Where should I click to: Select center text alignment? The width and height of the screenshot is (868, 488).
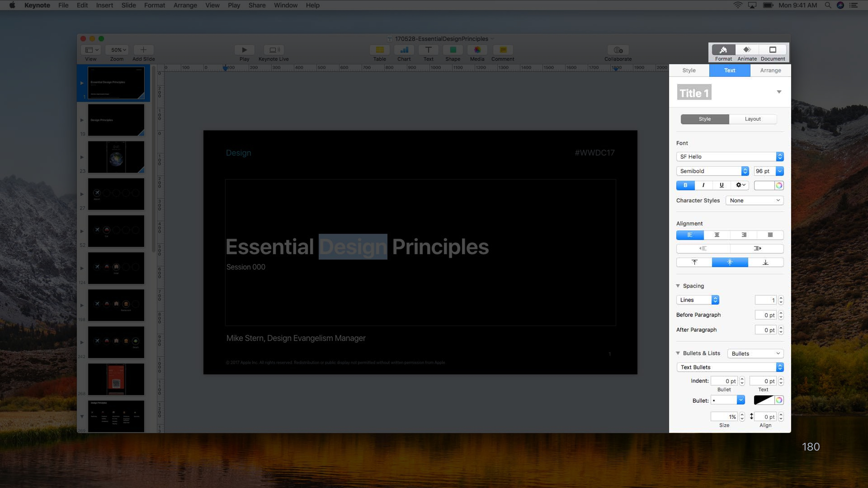[x=717, y=235]
